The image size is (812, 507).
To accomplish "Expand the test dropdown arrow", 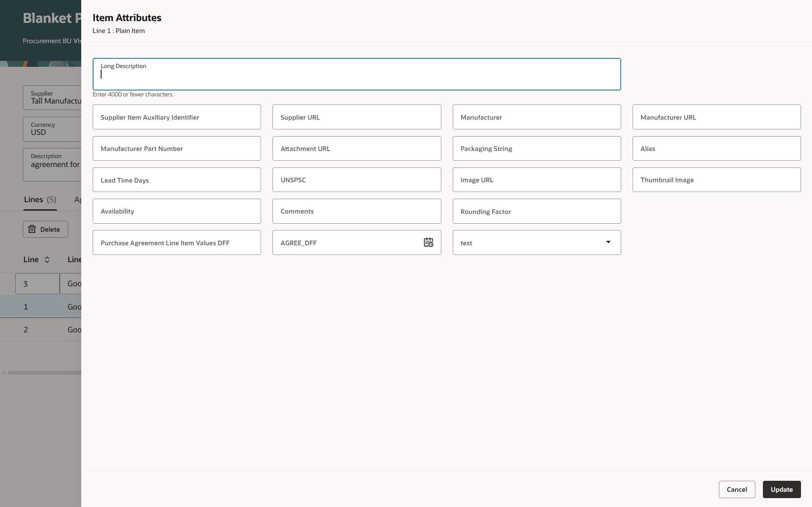I will (608, 242).
